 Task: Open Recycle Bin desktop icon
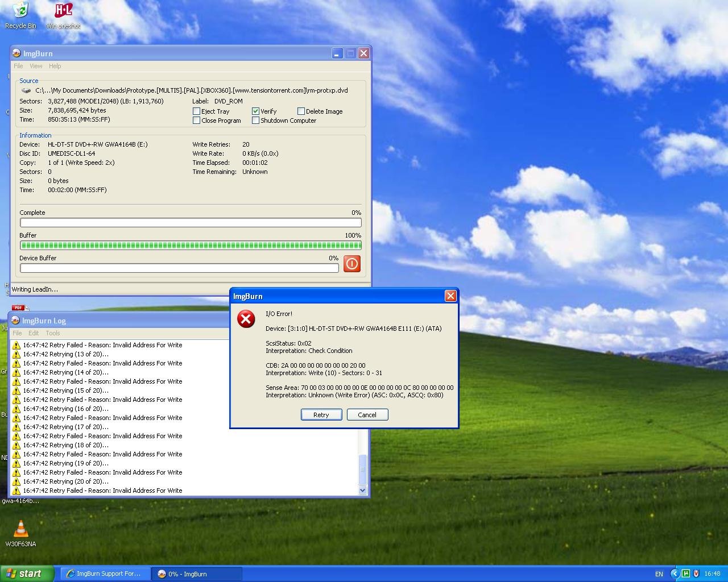[x=20, y=15]
